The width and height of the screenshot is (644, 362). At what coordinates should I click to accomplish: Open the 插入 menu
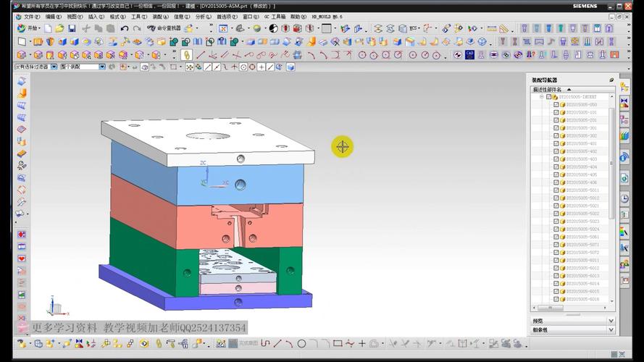point(96,17)
